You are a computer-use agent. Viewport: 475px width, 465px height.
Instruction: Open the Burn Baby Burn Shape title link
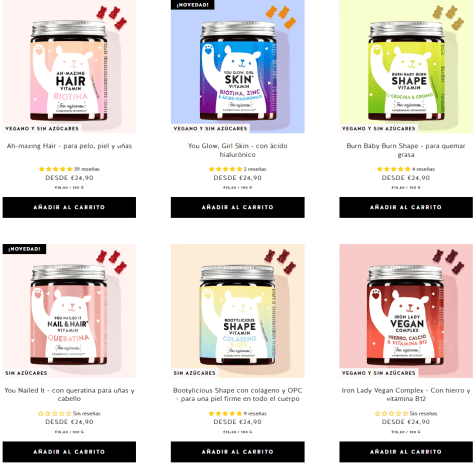point(406,150)
